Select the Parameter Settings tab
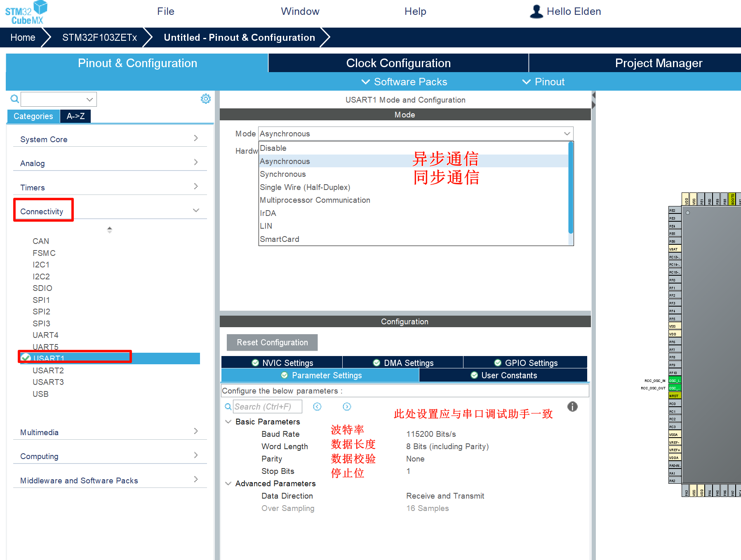Screen dimensions: 741x560 pos(320,375)
